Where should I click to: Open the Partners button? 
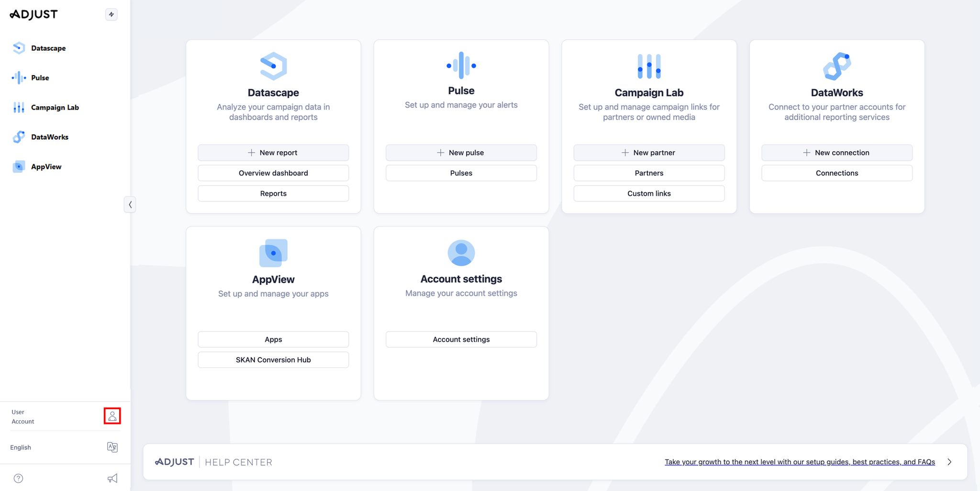pyautogui.click(x=649, y=173)
